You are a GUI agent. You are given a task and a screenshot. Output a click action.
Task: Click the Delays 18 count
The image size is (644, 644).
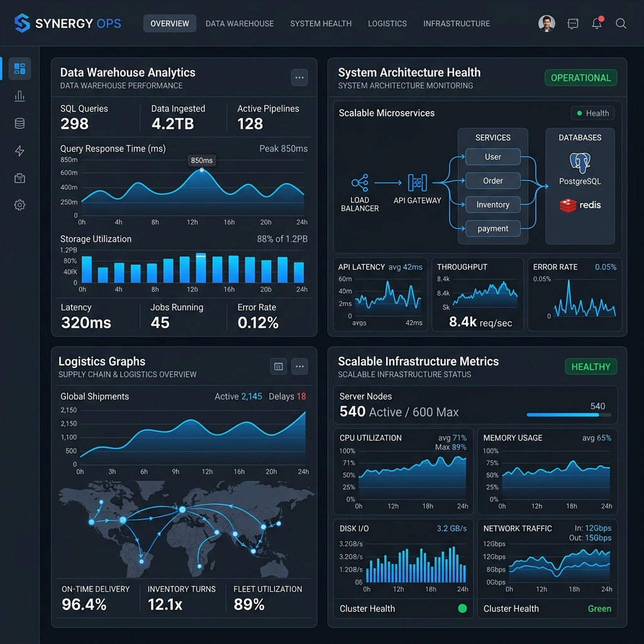pos(287,396)
